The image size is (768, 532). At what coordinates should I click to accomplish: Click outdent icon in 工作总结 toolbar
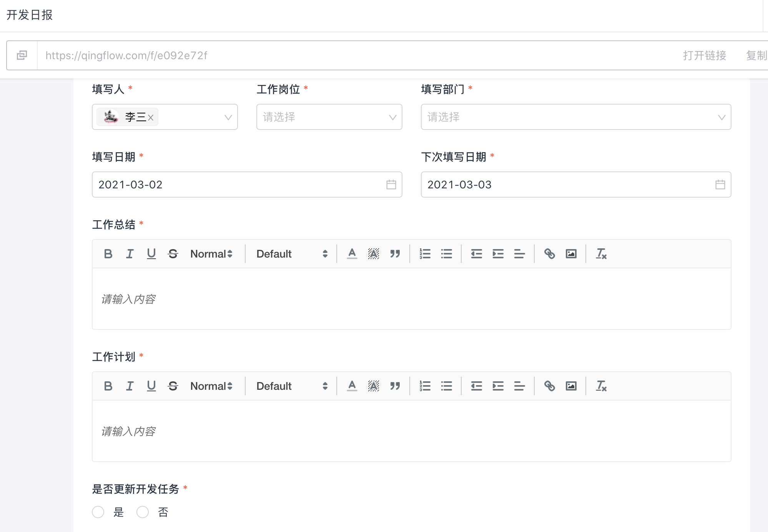(476, 254)
